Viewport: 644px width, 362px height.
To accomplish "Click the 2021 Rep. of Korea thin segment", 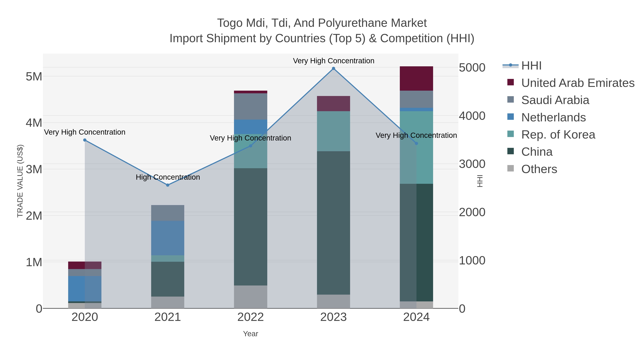I will 168,258.
